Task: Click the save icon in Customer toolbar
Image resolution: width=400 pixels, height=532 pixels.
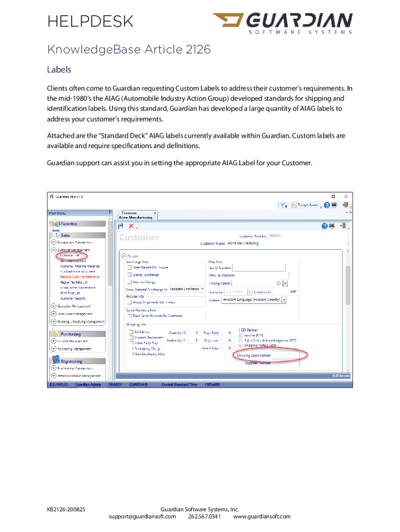Action: point(121,226)
